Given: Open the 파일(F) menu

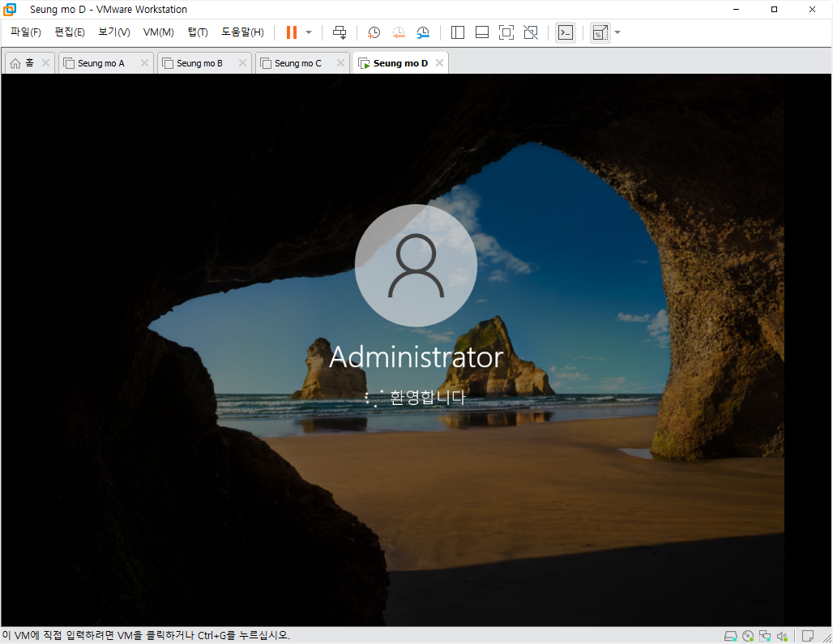Looking at the screenshot, I should (x=25, y=32).
